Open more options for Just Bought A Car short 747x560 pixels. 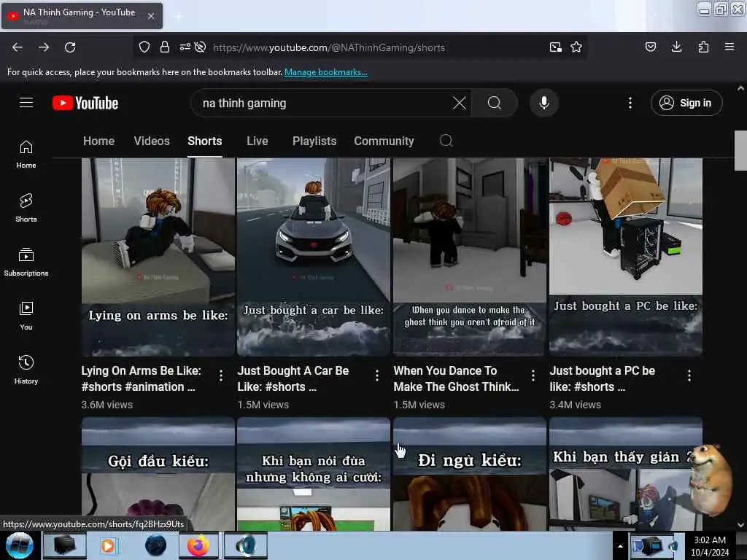pos(377,376)
